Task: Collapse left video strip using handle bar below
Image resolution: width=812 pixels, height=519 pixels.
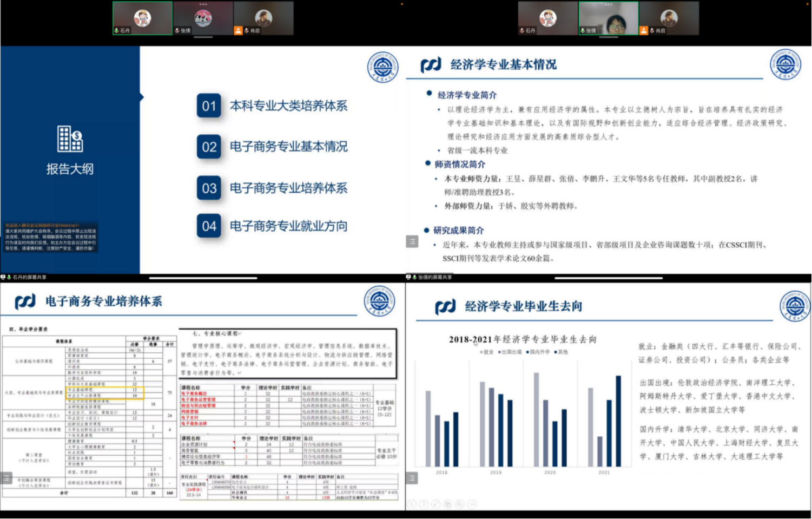Action: coord(203,37)
